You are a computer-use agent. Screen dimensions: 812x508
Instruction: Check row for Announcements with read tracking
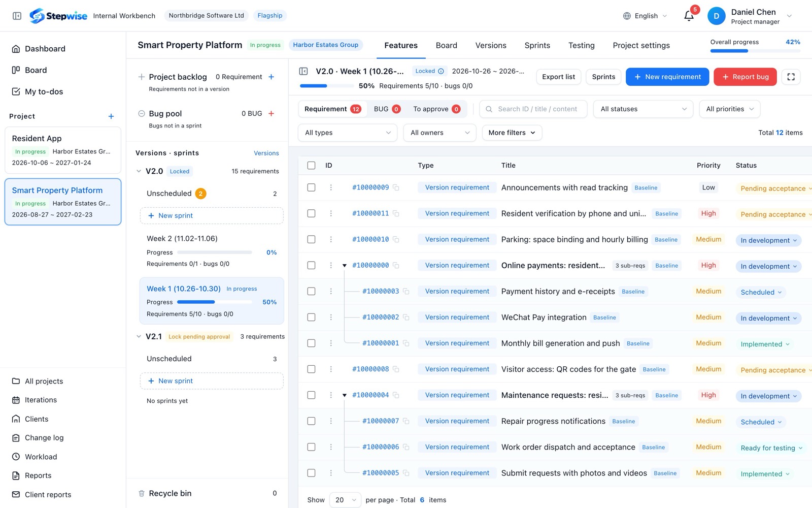tap(311, 187)
